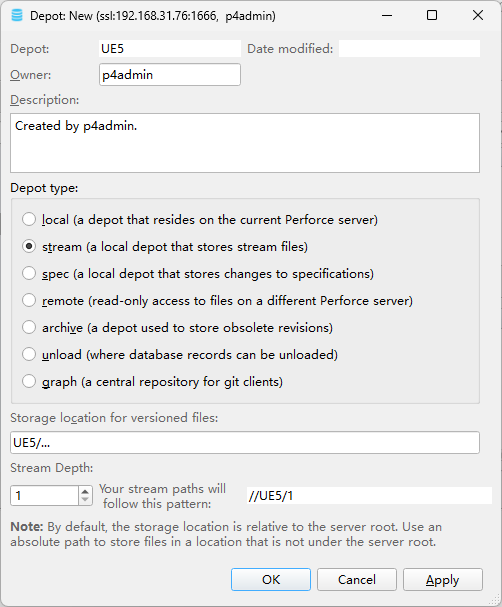This screenshot has height=607, width=502.
Task: Cancel the new depot dialog
Action: coord(357,580)
